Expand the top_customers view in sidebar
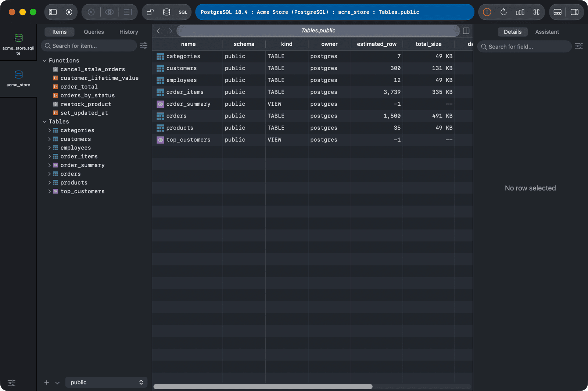Viewport: 588px width, 391px height. click(x=49, y=191)
